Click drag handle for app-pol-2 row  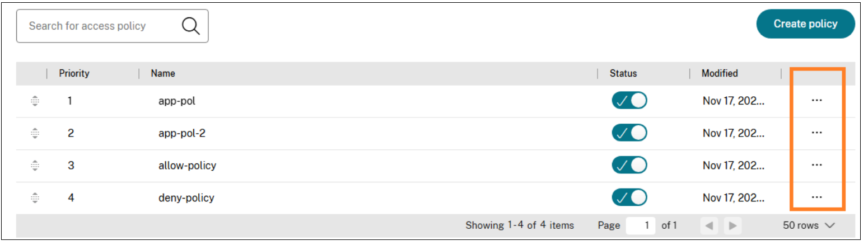coord(35,133)
